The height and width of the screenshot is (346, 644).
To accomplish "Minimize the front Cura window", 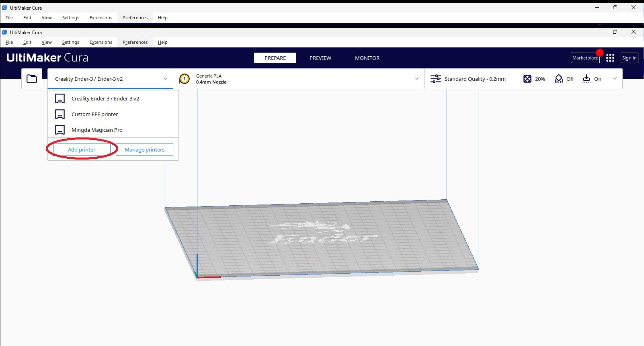I will 597,32.
